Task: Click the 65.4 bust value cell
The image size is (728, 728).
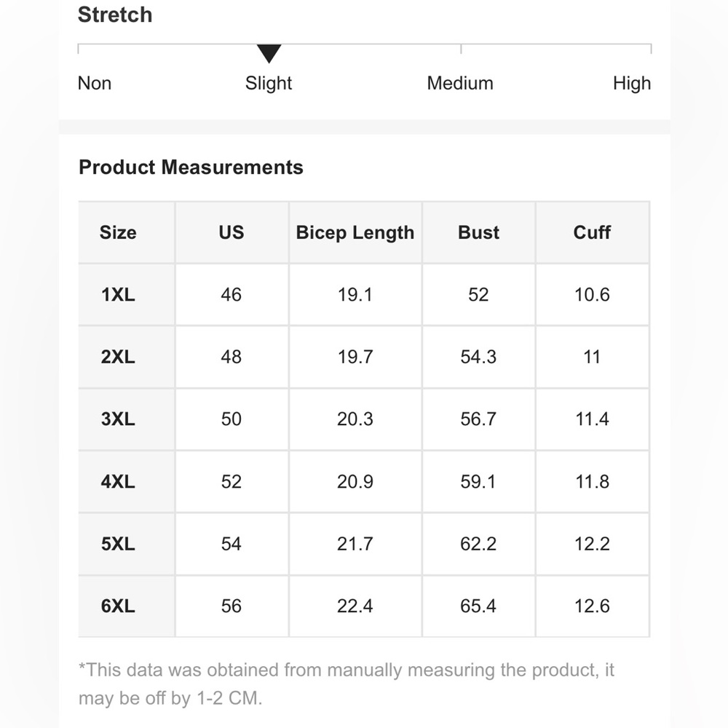Action: (x=478, y=606)
